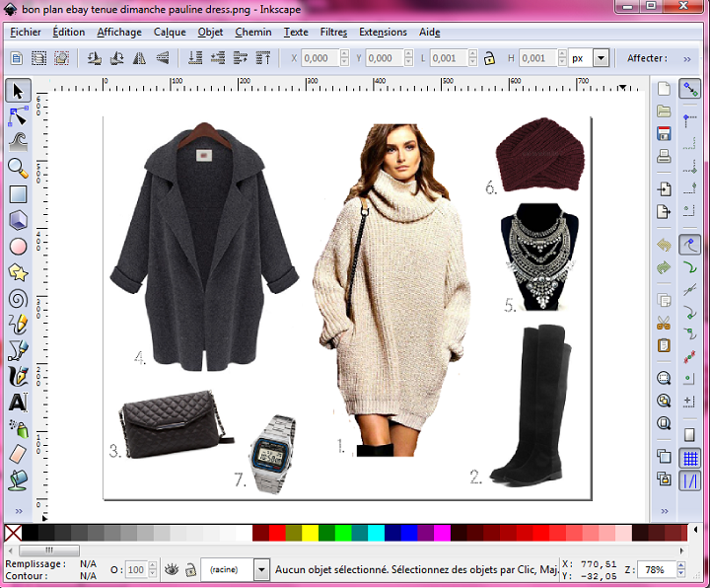
Task: Toggle the width/height ratio lock
Action: (x=488, y=59)
